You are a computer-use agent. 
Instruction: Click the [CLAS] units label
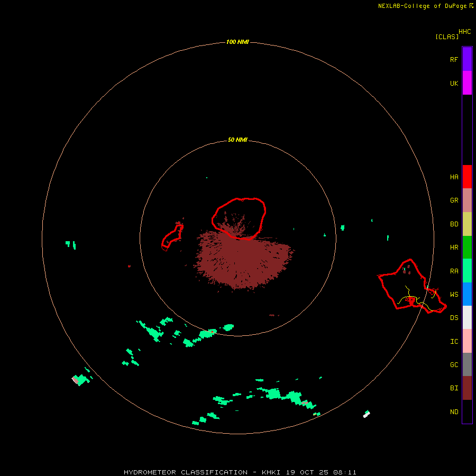point(447,37)
